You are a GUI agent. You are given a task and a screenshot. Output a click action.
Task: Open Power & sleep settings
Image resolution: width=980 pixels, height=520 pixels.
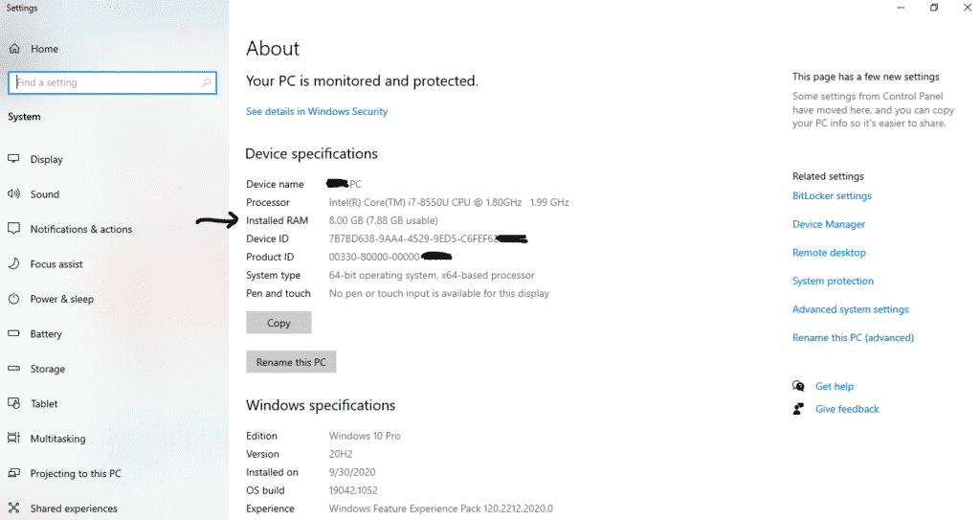pyautogui.click(x=62, y=299)
